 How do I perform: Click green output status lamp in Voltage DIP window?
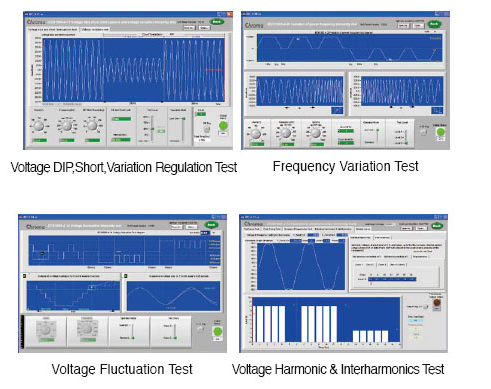(223, 126)
